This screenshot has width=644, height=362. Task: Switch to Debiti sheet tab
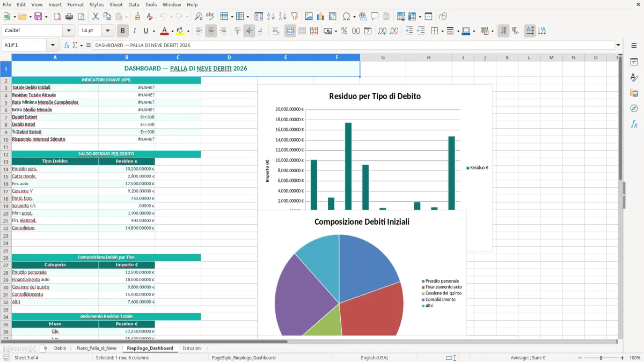click(60, 348)
